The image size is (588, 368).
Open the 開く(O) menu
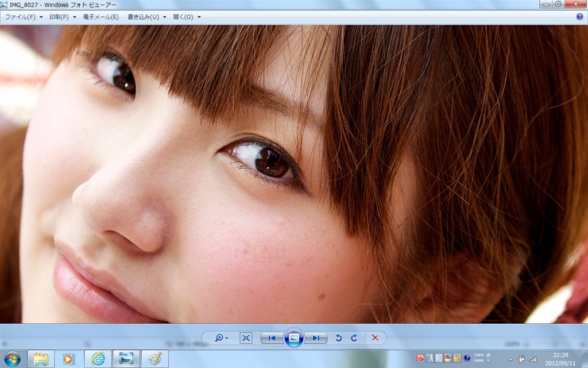pyautogui.click(x=187, y=17)
